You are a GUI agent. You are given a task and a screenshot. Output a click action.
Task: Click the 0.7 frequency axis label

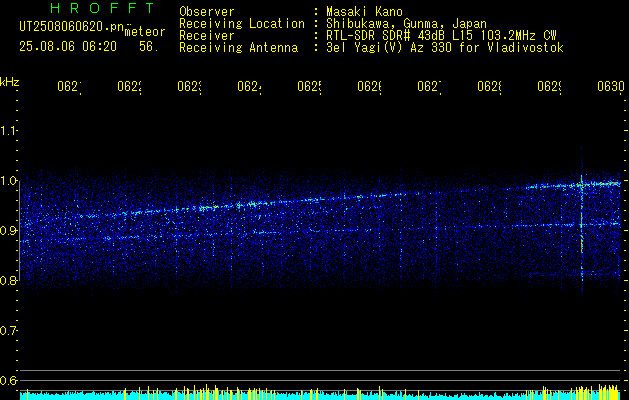(8, 331)
